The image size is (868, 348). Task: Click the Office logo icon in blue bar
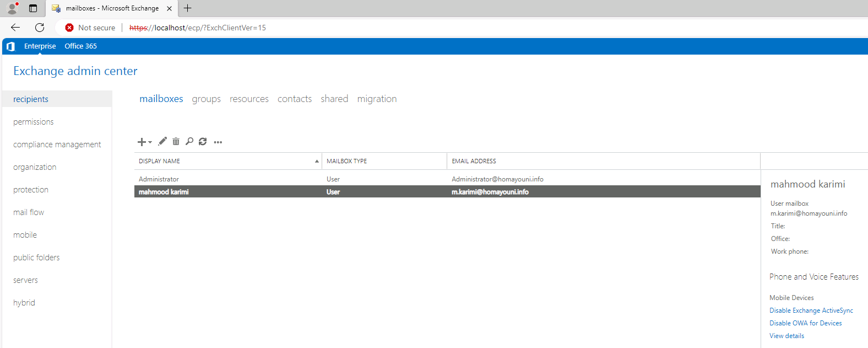pos(10,46)
